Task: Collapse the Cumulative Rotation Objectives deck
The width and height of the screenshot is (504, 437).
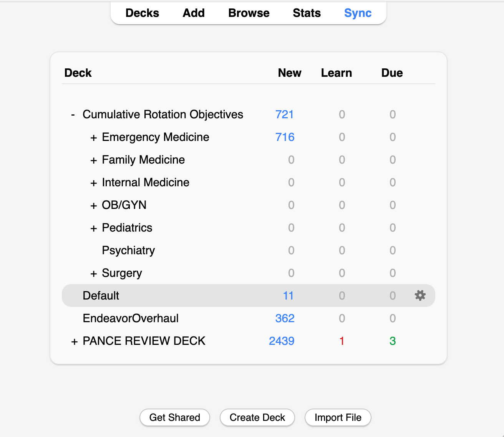Action: (x=73, y=114)
